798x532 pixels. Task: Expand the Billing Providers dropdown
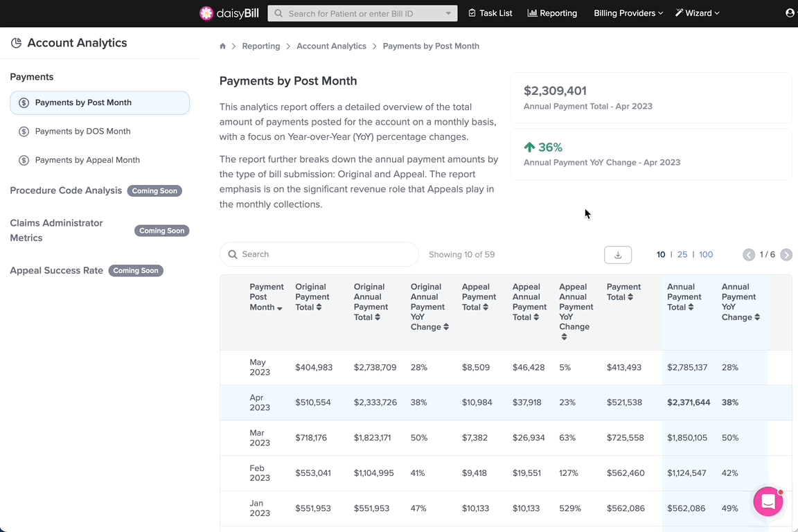tap(628, 13)
